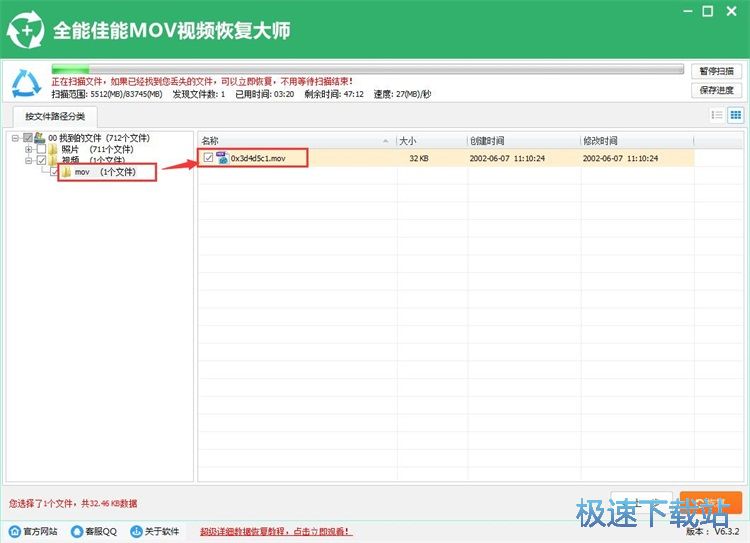The height and width of the screenshot is (543, 750).
Task: Pause scanning with 暂停扫描 button
Action: (716, 71)
